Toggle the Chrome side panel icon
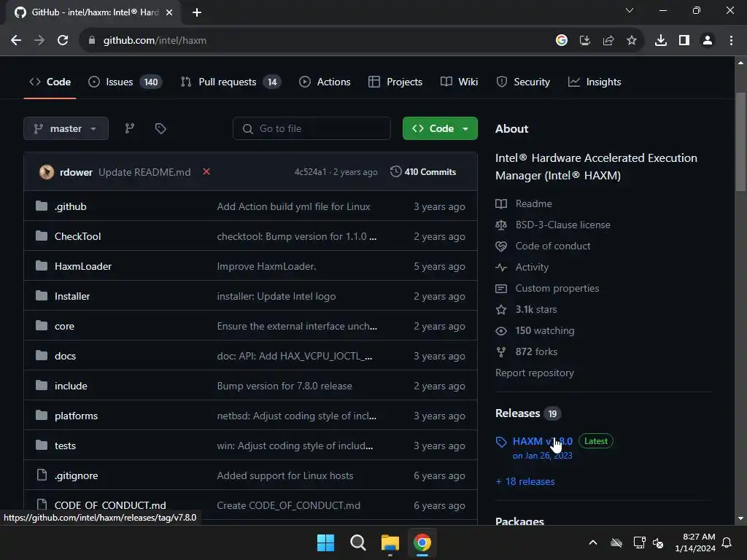 [684, 41]
